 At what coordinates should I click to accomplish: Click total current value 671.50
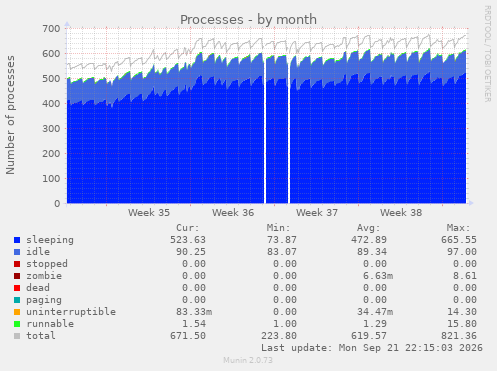pos(188,336)
